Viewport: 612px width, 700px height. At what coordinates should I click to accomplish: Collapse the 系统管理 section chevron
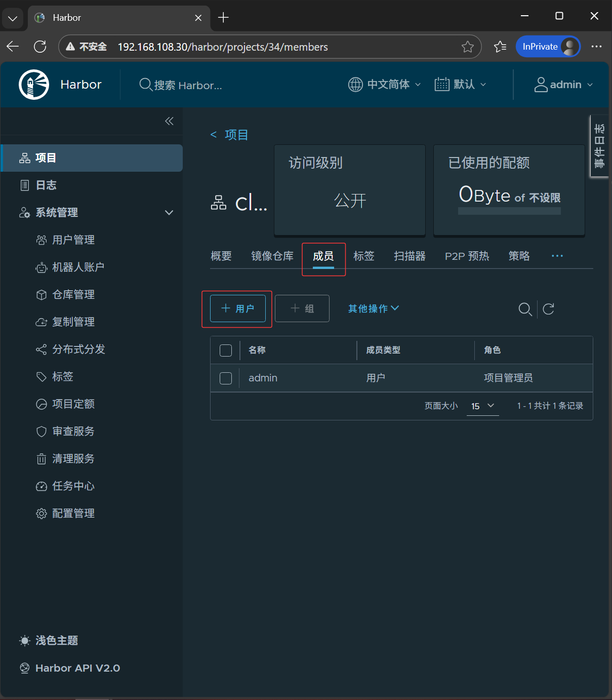tap(169, 213)
